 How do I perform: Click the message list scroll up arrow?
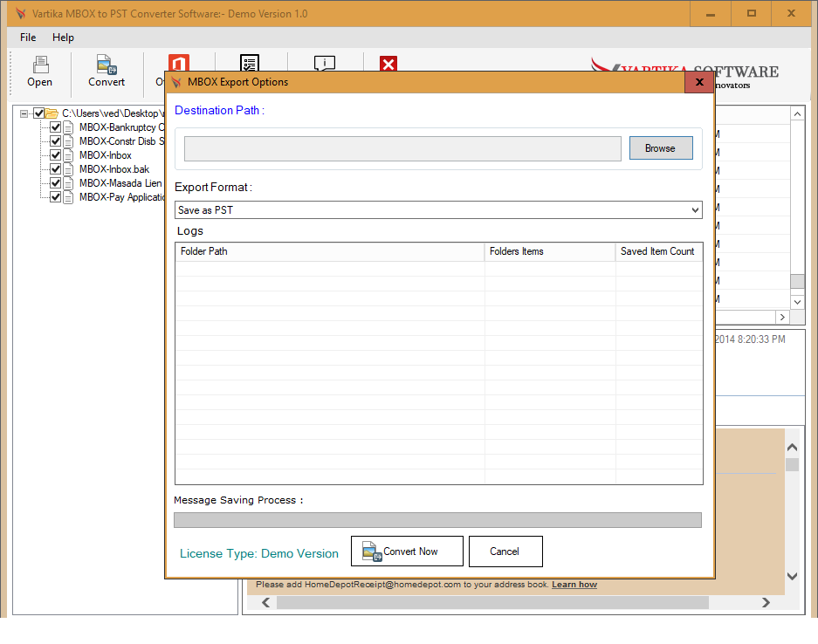click(797, 114)
